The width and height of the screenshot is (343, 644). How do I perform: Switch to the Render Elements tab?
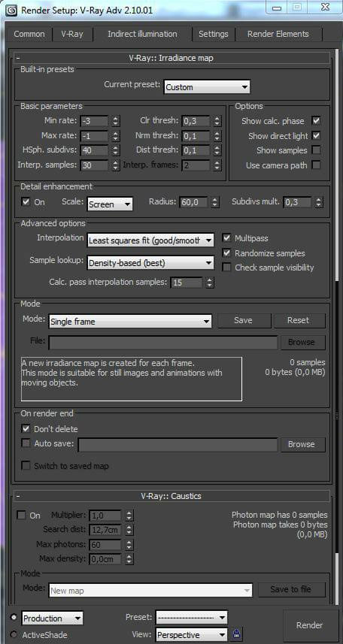(x=278, y=34)
